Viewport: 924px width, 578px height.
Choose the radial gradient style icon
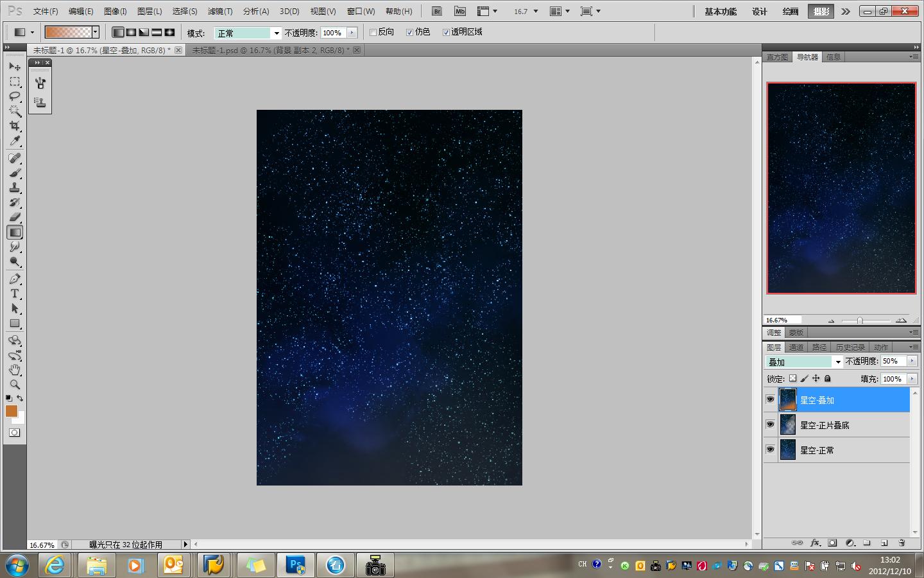[x=131, y=32]
